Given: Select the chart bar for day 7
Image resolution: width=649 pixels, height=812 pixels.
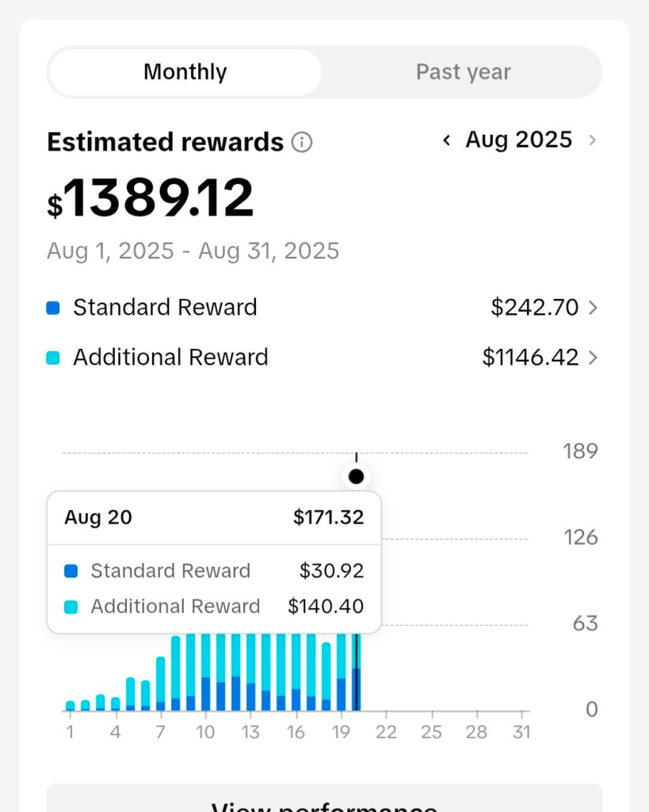Looking at the screenshot, I should 161,684.
